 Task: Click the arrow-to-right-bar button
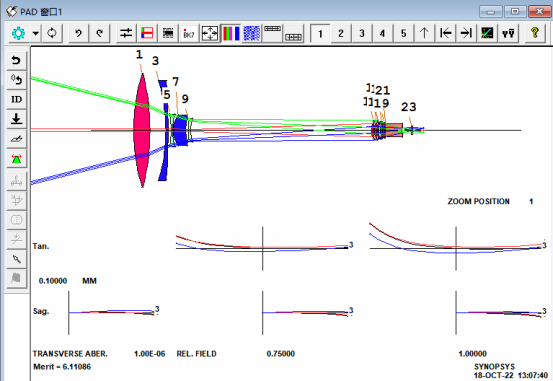pos(466,33)
